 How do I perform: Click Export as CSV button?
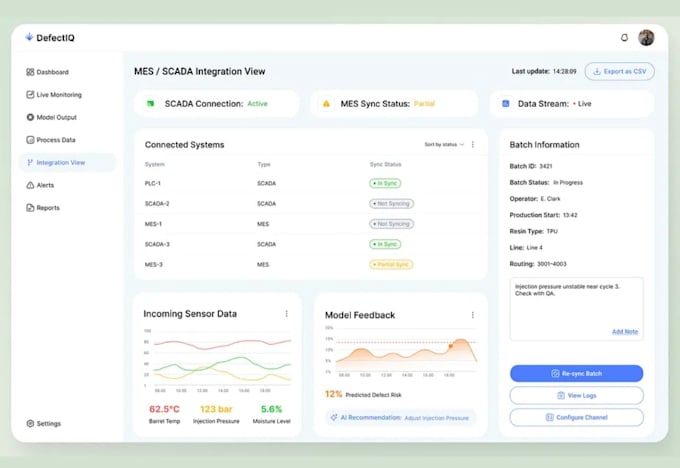click(x=619, y=72)
